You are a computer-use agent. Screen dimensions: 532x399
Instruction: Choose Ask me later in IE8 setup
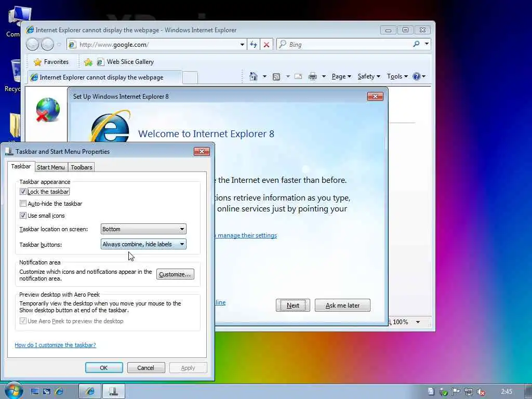pos(342,305)
